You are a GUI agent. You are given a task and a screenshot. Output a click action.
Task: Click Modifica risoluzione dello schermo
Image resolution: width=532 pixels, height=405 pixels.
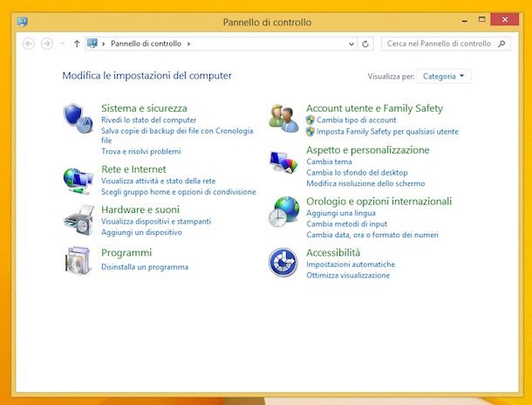pyautogui.click(x=365, y=183)
